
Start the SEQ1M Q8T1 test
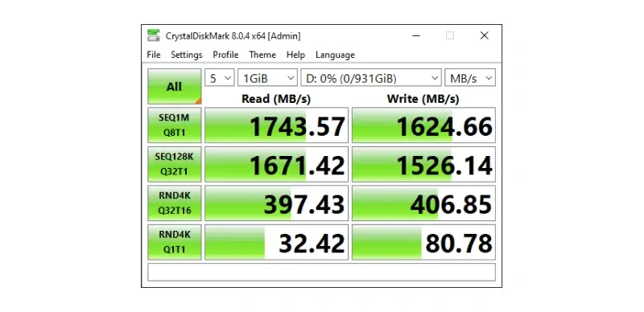pyautogui.click(x=175, y=125)
